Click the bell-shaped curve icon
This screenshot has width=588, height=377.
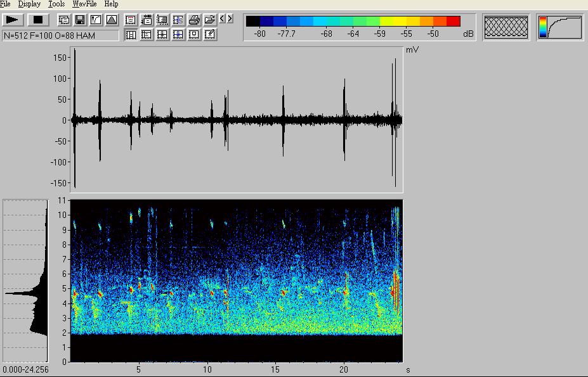point(111,20)
